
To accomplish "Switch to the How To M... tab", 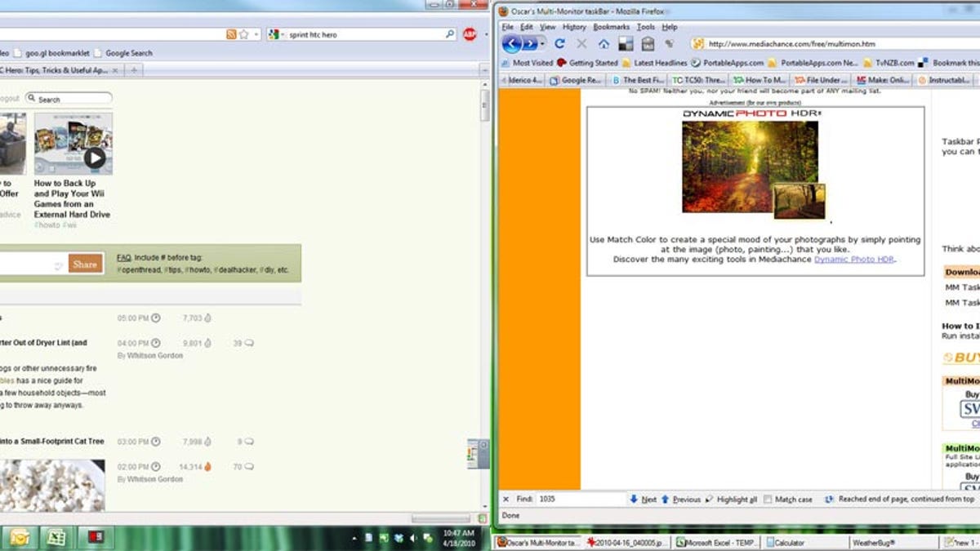I will [x=759, y=80].
